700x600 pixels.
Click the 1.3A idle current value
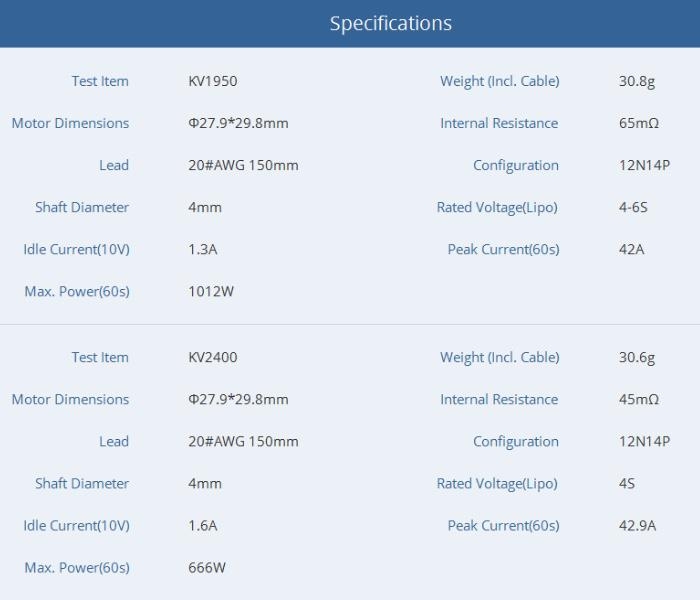click(203, 249)
